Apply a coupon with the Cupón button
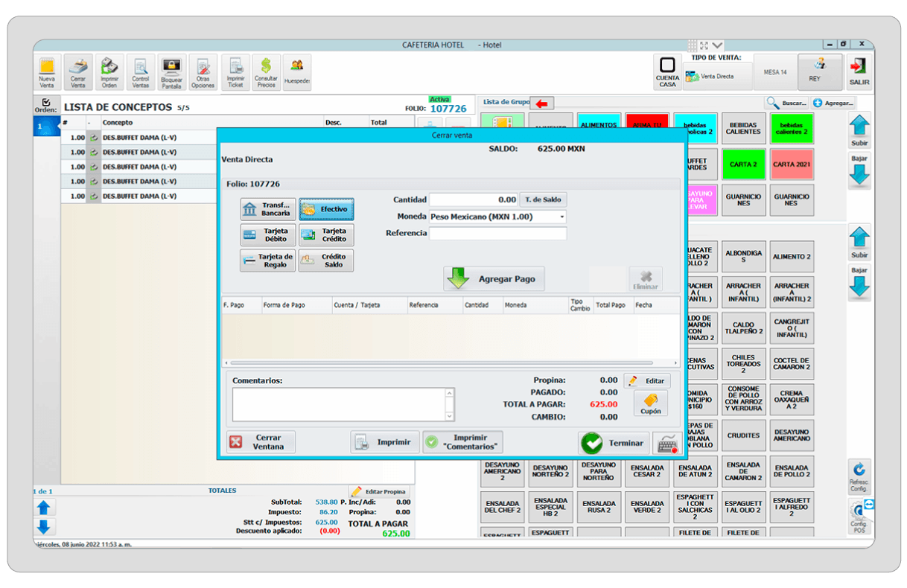 651,404
